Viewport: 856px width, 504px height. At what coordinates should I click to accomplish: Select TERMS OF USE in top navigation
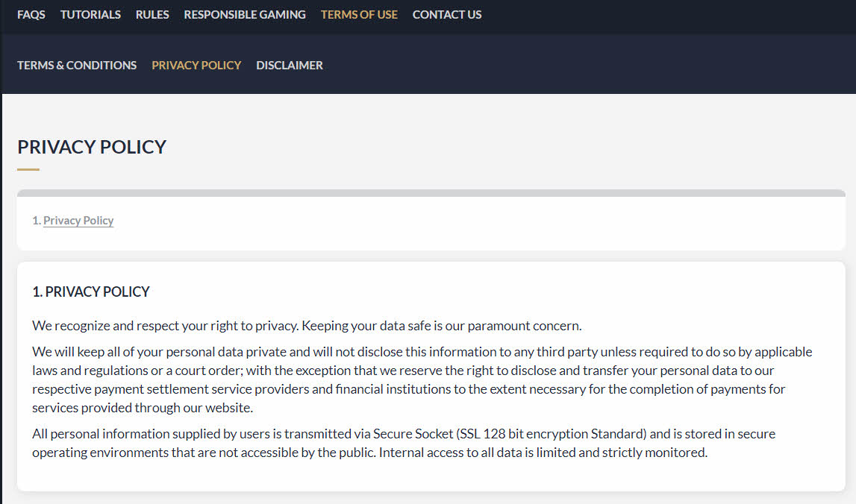click(359, 14)
